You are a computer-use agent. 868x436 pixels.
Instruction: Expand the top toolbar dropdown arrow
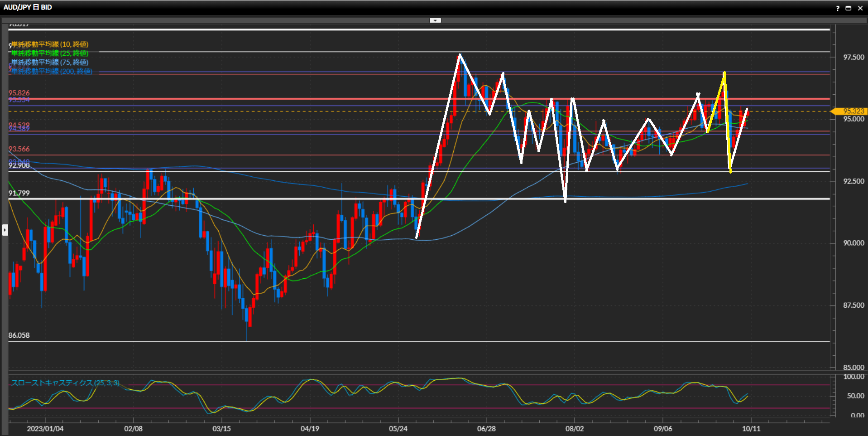pyautogui.click(x=435, y=20)
